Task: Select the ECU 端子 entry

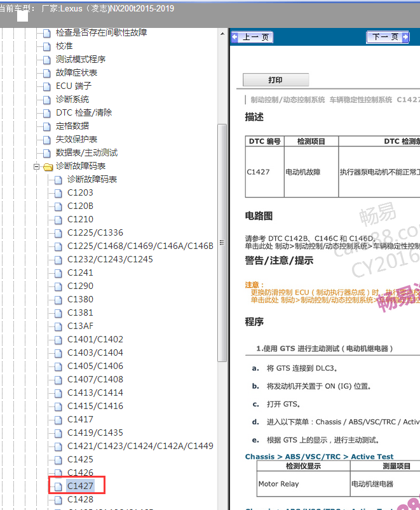Action: tap(74, 86)
